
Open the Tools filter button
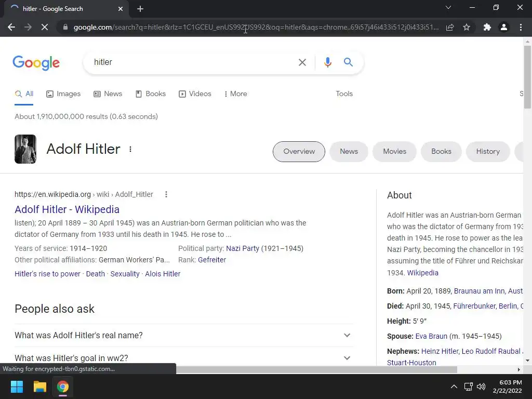[344, 94]
